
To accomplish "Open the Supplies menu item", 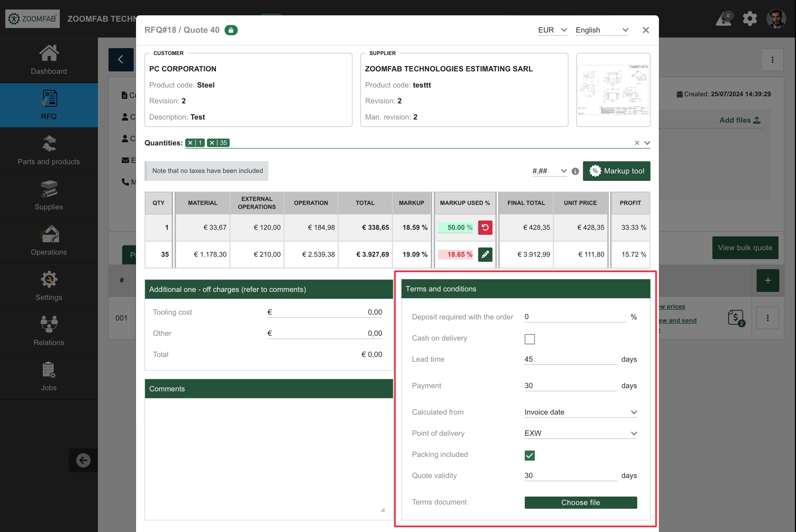I will pyautogui.click(x=49, y=195).
